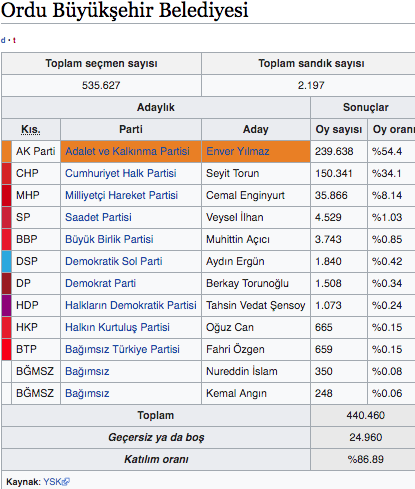Screen dimensions: 415x489
Task: Click the turnout value %86.89
Action: [x=365, y=459]
